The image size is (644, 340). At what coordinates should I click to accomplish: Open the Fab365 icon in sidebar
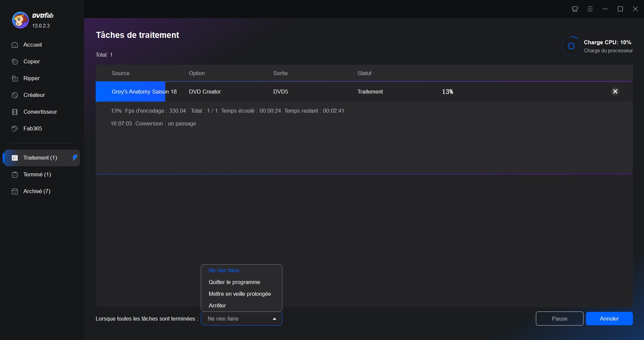tap(15, 129)
